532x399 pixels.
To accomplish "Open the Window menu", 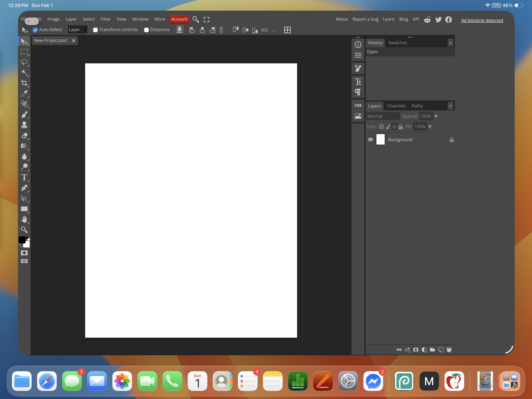I will [140, 19].
